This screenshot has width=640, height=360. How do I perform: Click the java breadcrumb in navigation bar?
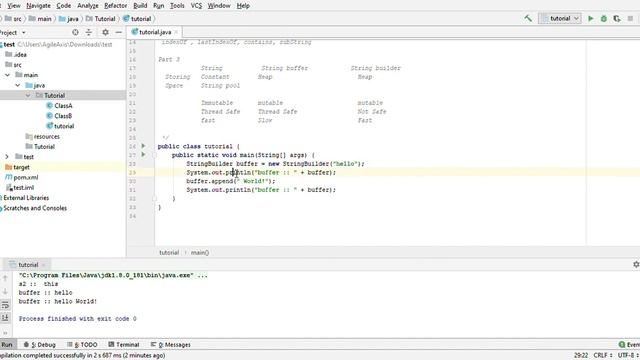tap(69, 19)
